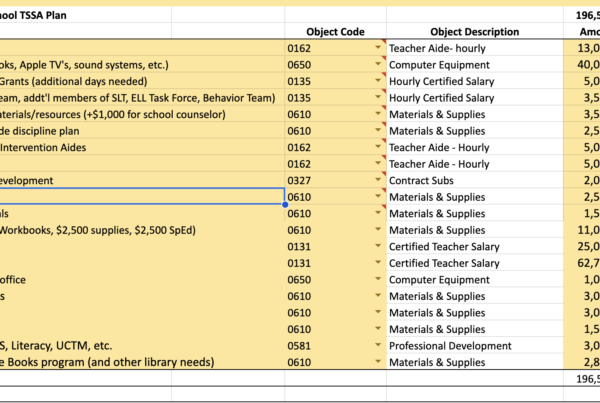Click the blue fill handle of selected cell
Image resolution: width=600 pixels, height=403 pixels.
tap(285, 205)
